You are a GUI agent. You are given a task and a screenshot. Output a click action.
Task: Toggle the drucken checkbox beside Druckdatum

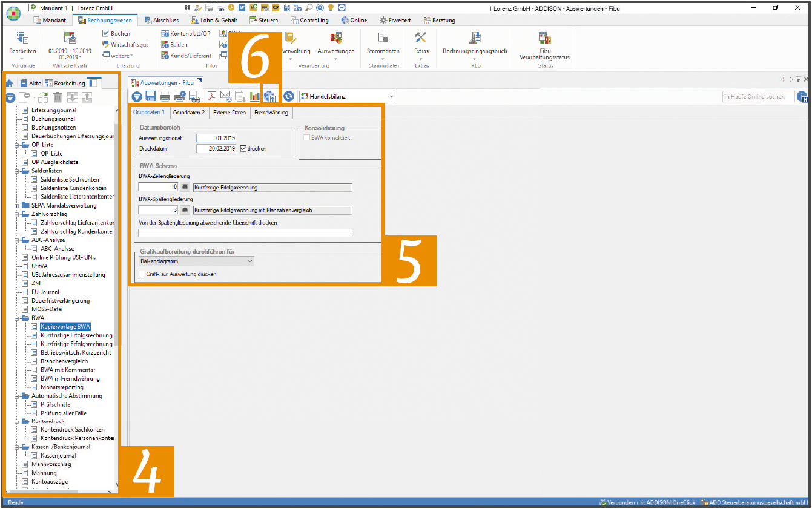tap(243, 148)
